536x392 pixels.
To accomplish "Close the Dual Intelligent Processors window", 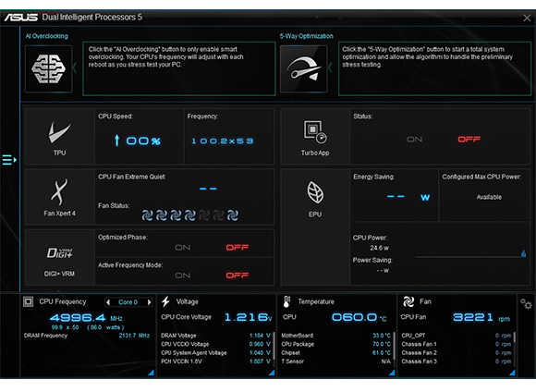I will pos(527,18).
